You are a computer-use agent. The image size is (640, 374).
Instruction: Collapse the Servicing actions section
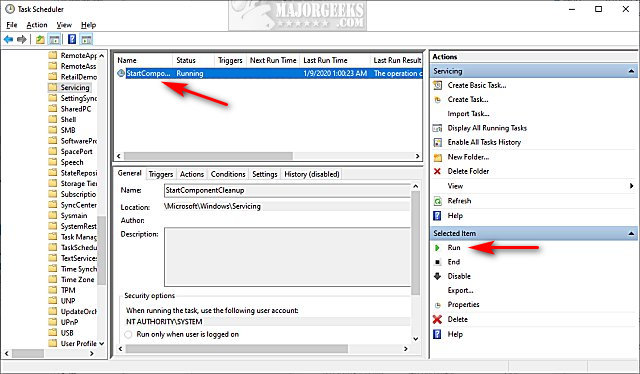tap(631, 71)
